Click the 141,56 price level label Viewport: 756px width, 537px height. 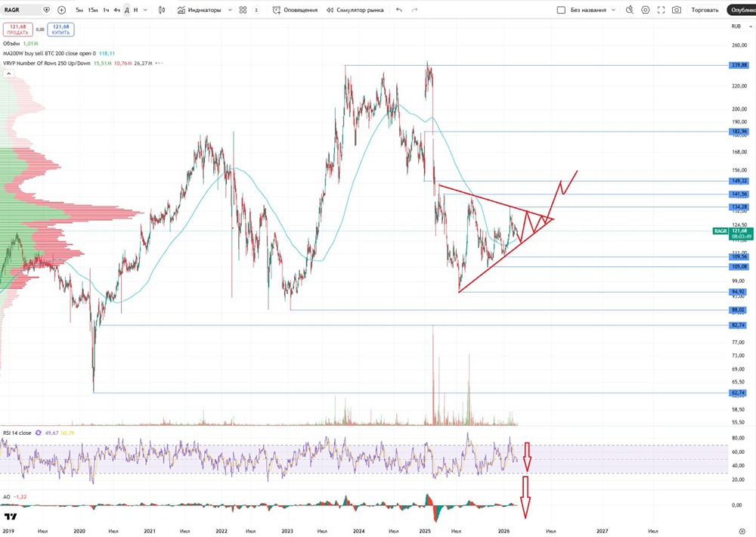[739, 194]
